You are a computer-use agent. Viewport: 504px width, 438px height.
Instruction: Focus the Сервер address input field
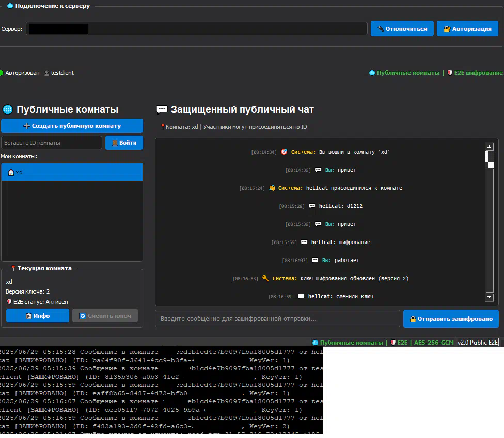point(196,28)
